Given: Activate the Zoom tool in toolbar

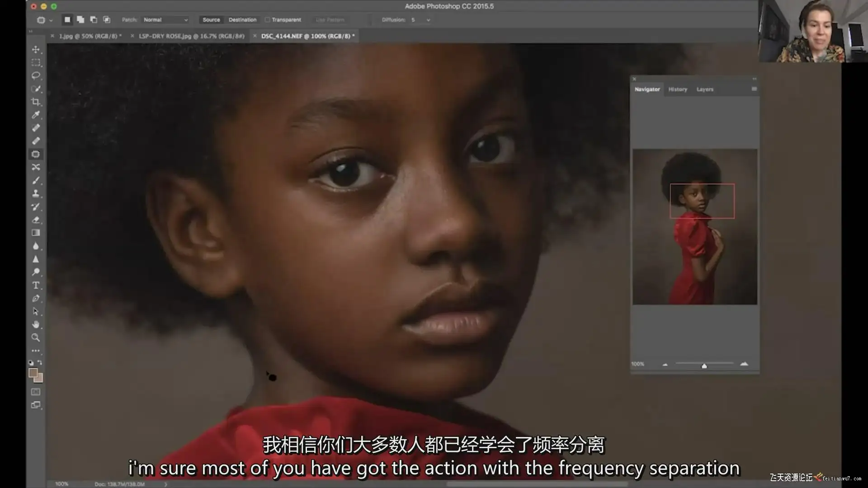Looking at the screenshot, I should (x=36, y=338).
